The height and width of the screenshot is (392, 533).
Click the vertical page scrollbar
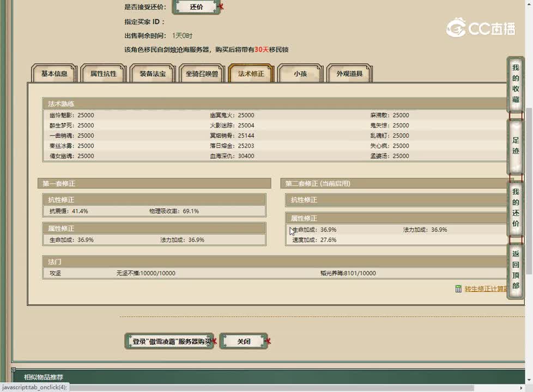(x=529, y=163)
